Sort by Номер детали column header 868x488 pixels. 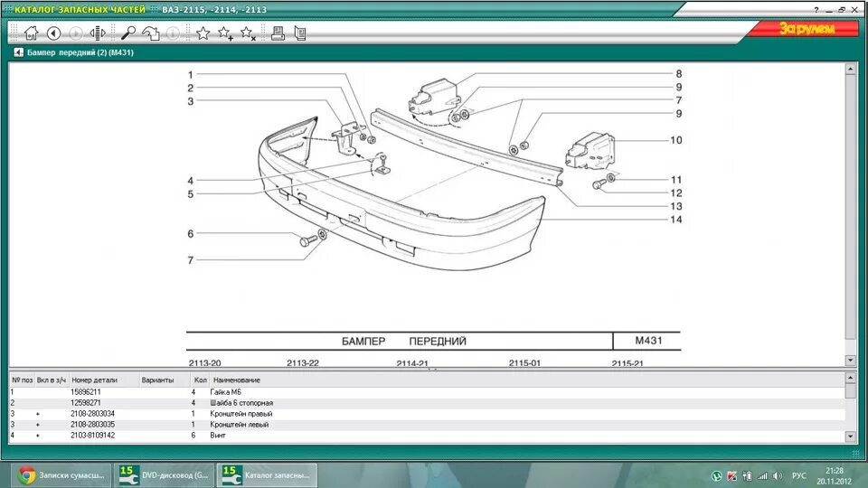pyautogui.click(x=94, y=380)
